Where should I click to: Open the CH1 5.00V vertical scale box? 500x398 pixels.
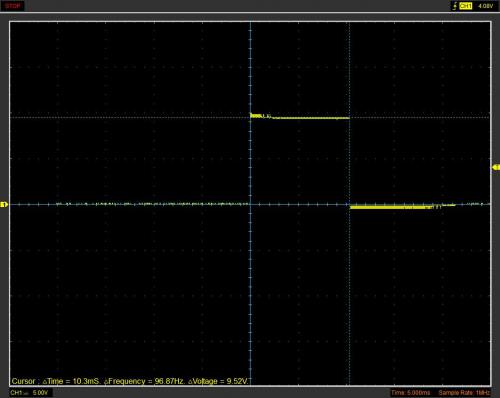pos(31,393)
